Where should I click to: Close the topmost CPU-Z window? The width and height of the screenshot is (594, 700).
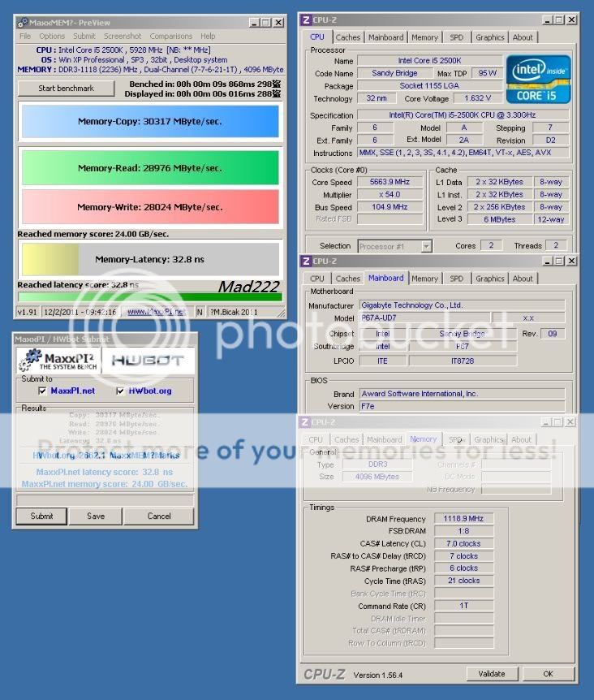[570, 19]
